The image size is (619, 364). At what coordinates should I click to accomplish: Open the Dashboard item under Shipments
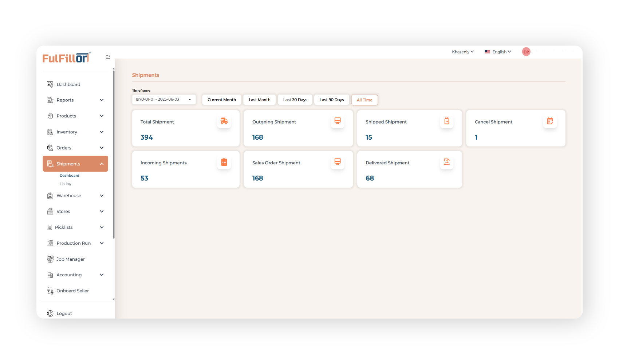(x=70, y=176)
